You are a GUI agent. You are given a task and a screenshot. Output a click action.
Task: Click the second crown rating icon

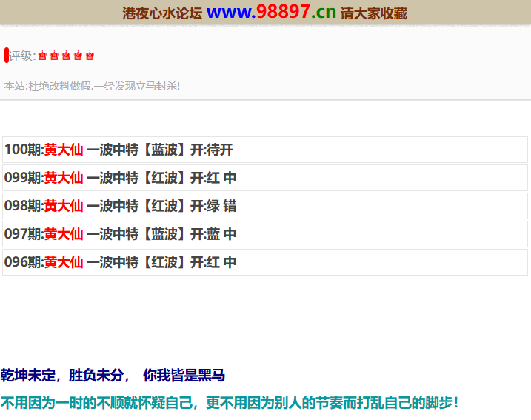[x=54, y=56]
